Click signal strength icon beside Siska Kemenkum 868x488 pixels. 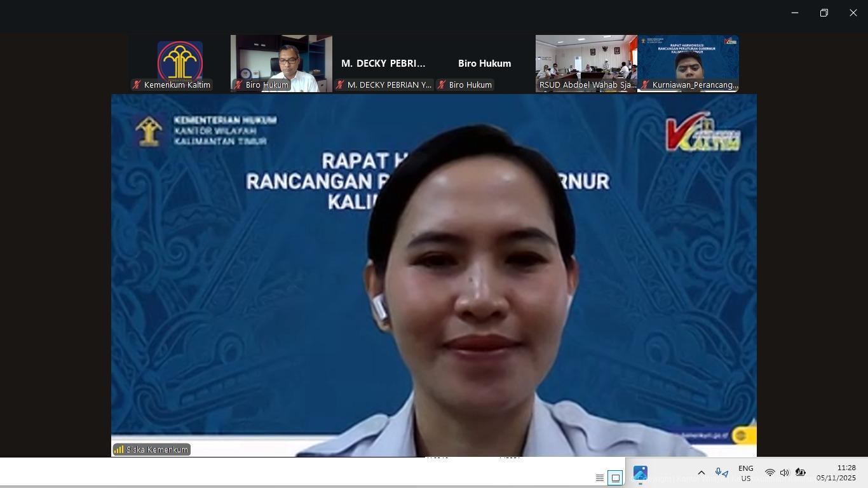tap(119, 450)
